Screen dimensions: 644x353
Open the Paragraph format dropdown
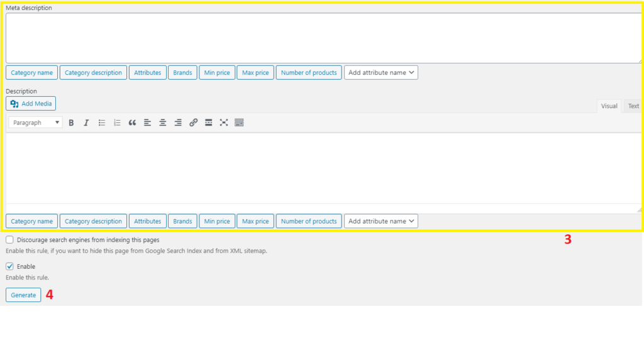[36, 122]
